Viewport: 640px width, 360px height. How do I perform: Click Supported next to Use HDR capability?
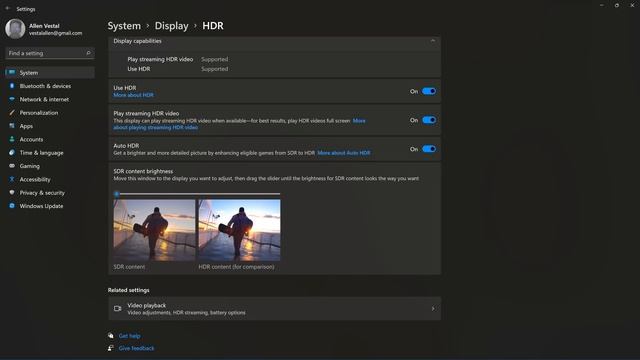[215, 69]
